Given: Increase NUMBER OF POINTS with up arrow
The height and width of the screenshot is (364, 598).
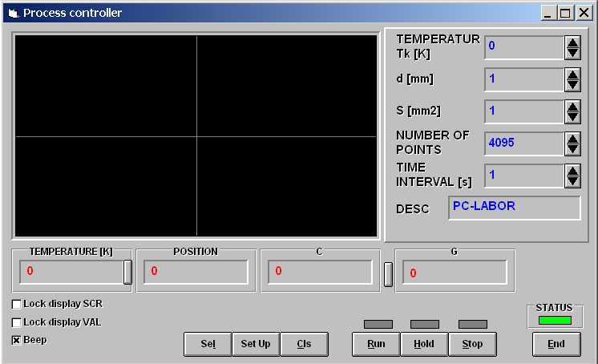Looking at the screenshot, I should [x=572, y=138].
